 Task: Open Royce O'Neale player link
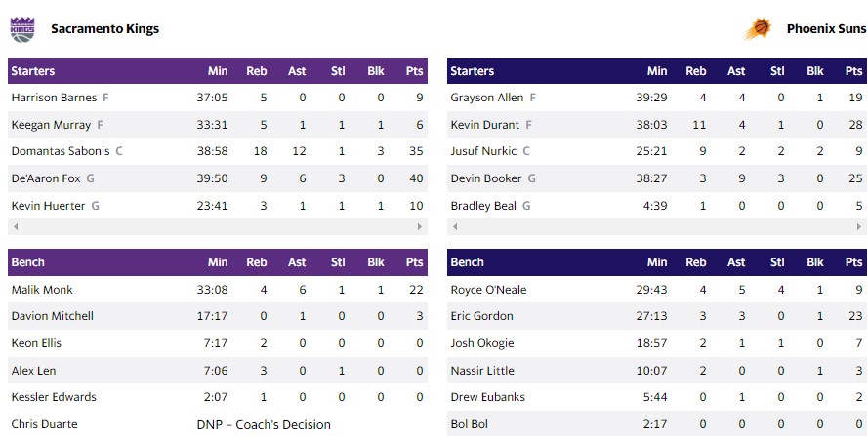tap(487, 290)
